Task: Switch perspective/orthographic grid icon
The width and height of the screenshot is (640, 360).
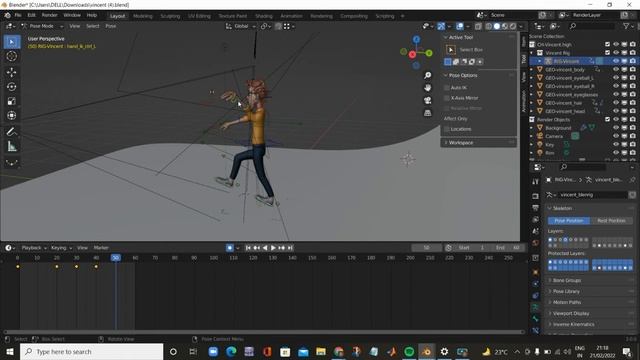Action: click(x=427, y=113)
